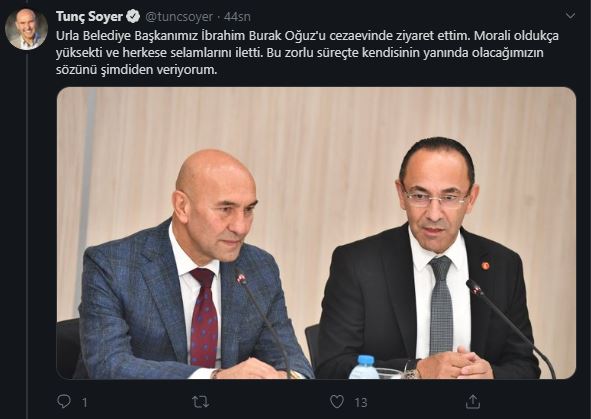The width and height of the screenshot is (591, 419).
Task: Click the water bottle cap in the photo
Action: (x=365, y=360)
